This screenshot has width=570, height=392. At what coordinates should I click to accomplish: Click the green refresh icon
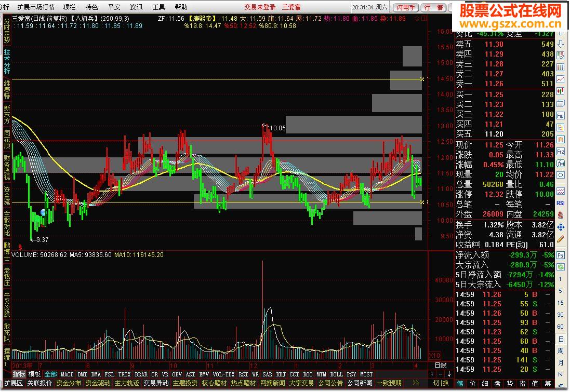coord(561,267)
